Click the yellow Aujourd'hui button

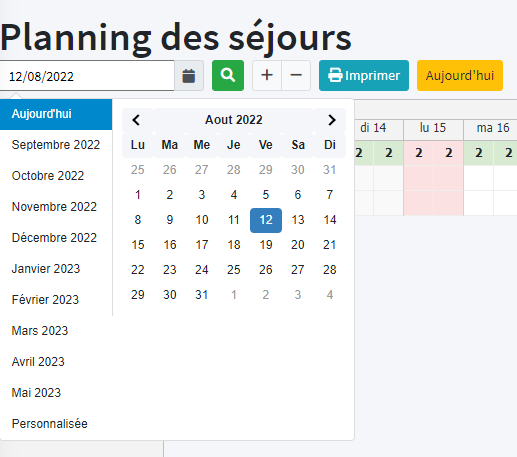460,75
